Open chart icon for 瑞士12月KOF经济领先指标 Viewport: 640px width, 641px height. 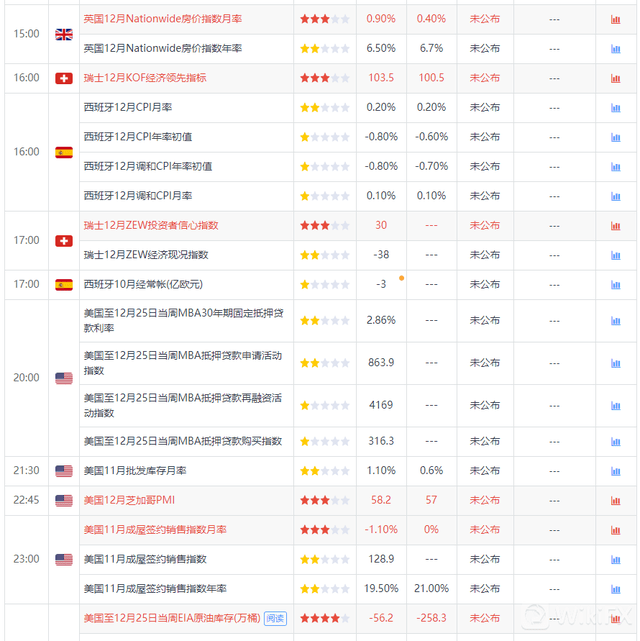pyautogui.click(x=615, y=78)
